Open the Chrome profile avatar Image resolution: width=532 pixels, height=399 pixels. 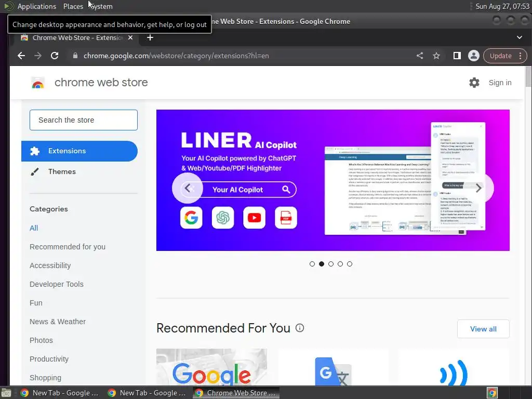click(474, 56)
